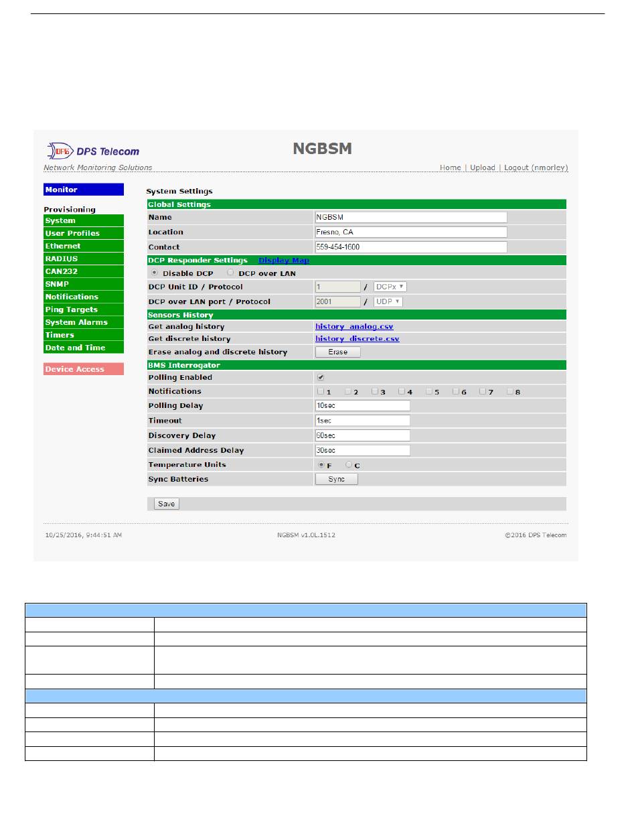Click the Sensors History section header
This screenshot has height=840, width=636.
point(357,314)
